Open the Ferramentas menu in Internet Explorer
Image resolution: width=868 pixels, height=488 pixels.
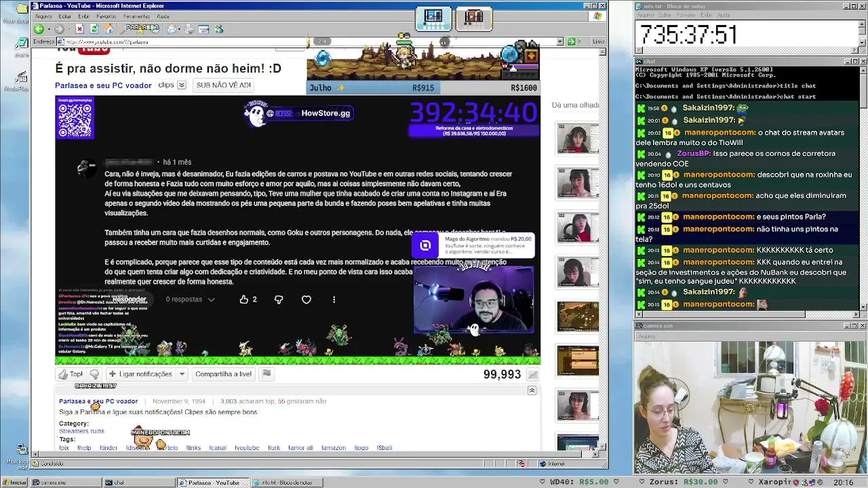point(136,16)
